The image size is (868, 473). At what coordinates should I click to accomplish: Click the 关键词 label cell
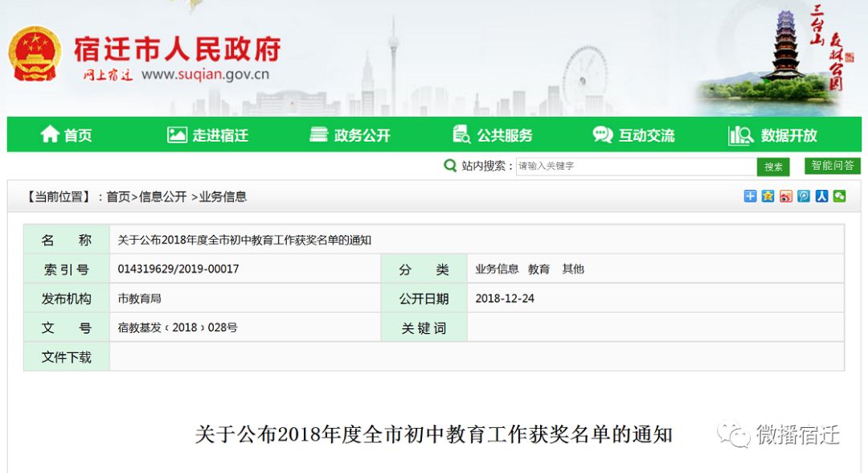click(424, 328)
